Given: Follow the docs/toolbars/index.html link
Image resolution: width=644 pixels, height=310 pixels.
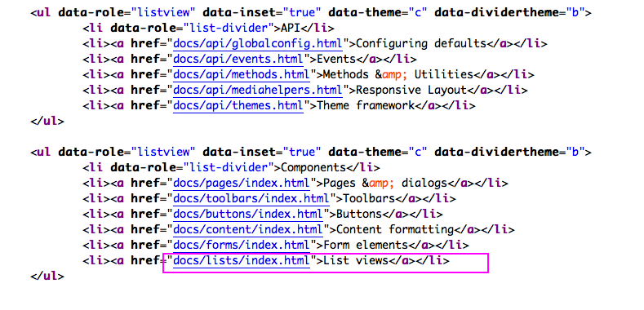Looking at the screenshot, I should [x=251, y=198].
